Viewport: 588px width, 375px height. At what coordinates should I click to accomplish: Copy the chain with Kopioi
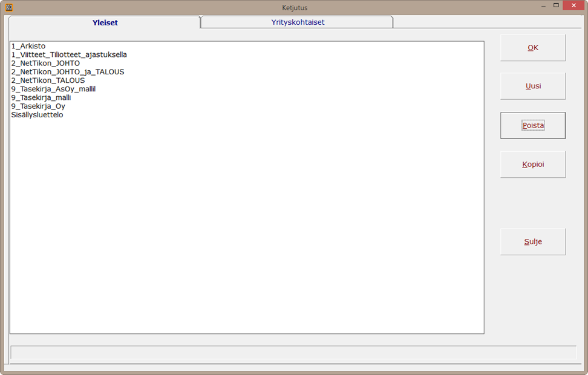[532, 165]
